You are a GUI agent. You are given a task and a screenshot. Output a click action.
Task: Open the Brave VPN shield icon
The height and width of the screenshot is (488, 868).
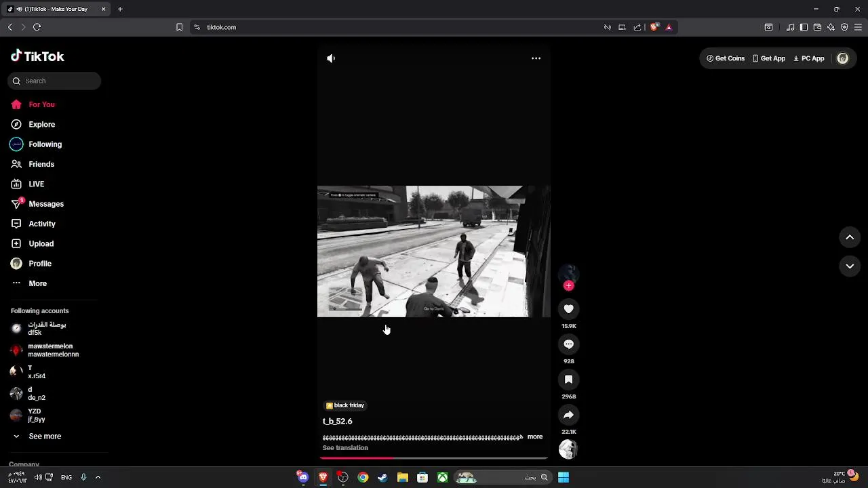844,27
